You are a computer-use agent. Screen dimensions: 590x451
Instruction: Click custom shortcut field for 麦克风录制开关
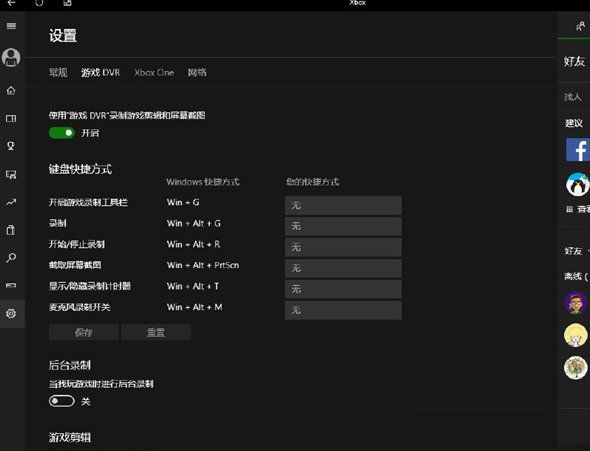click(x=343, y=310)
